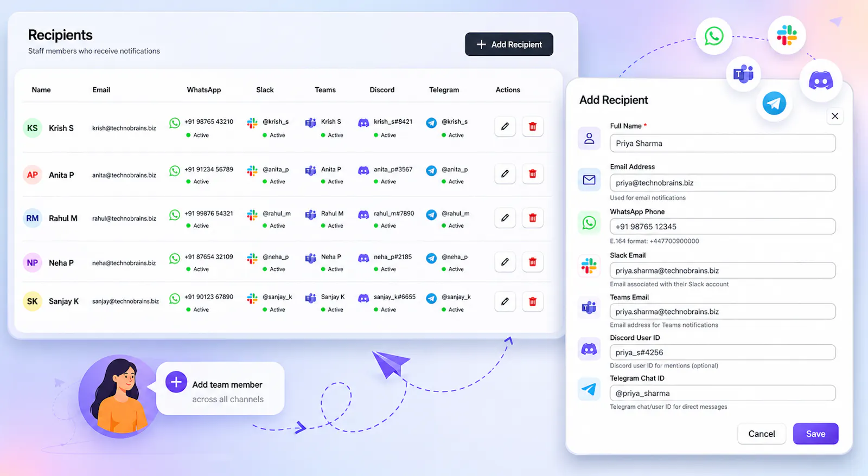This screenshot has width=868, height=476.
Task: Click the purple plus Add team member icon
Action: 176,382
